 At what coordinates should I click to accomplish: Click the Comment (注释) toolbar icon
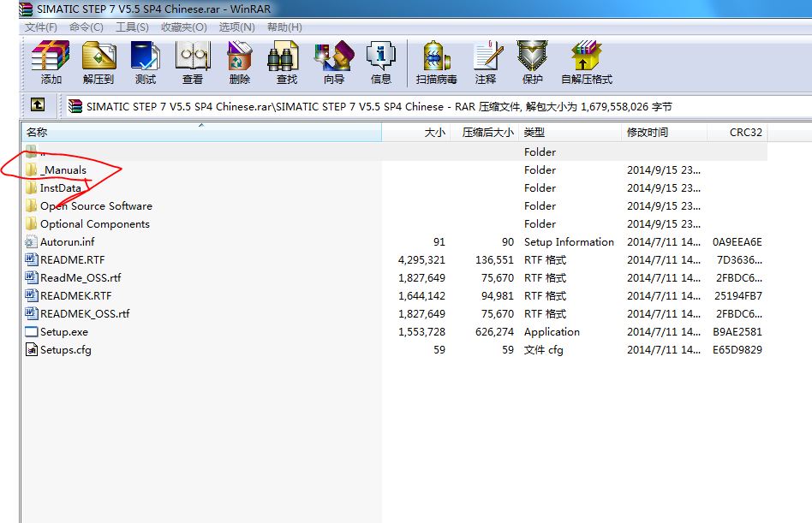[x=488, y=56]
